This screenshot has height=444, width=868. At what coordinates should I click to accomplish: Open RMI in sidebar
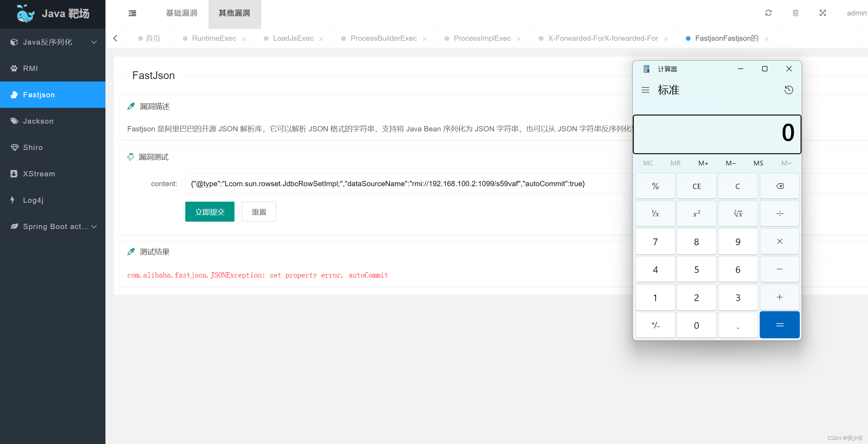point(53,68)
